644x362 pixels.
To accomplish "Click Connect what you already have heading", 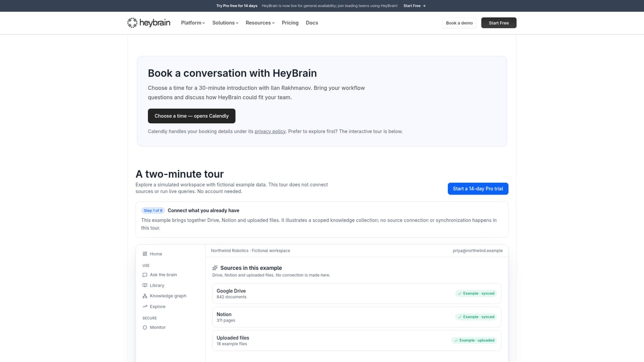I will (x=203, y=211).
